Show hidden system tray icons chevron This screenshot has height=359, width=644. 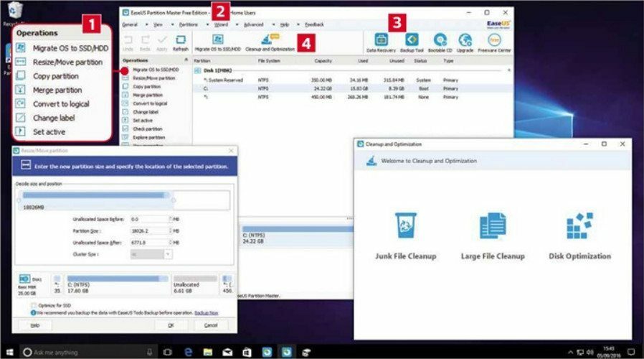click(x=570, y=353)
